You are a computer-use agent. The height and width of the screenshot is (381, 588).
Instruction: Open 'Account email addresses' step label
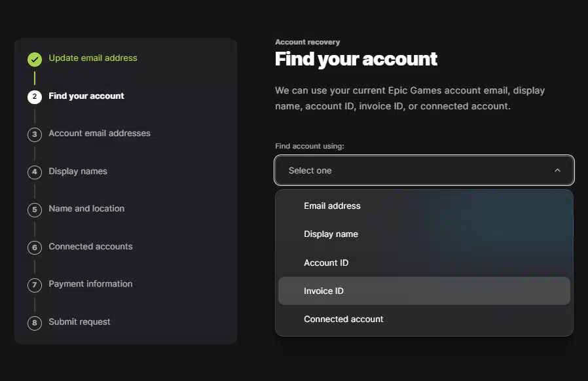coord(100,133)
